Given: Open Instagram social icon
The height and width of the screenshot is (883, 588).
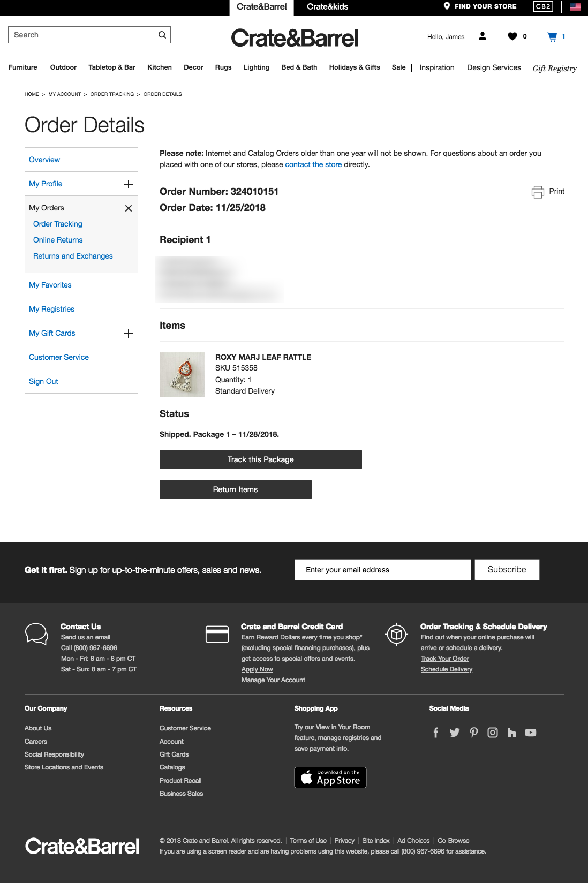Looking at the screenshot, I should pyautogui.click(x=493, y=733).
